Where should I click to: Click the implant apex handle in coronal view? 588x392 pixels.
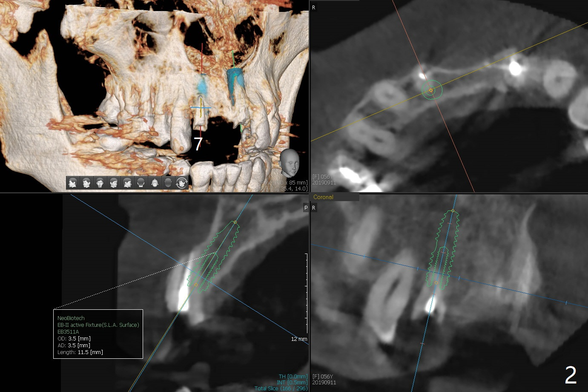[453, 211]
